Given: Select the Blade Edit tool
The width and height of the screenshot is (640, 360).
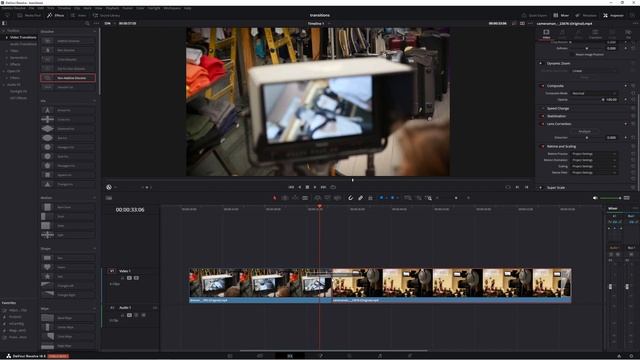Looking at the screenshot, I should click(305, 198).
